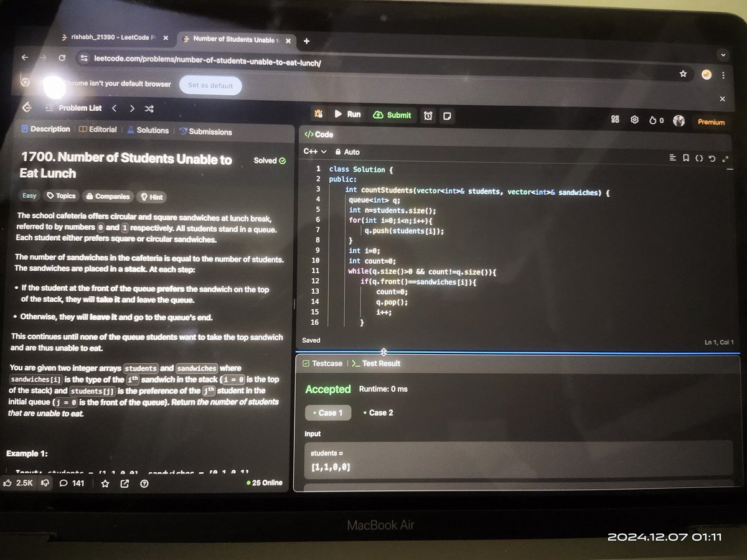Go back in browser history
747x560 pixels.
(x=25, y=57)
